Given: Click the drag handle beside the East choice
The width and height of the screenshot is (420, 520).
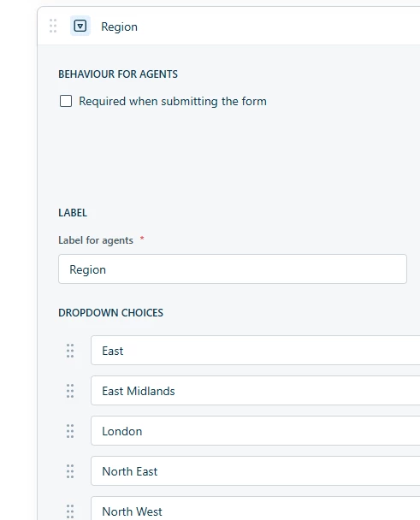Looking at the screenshot, I should click(70, 351).
